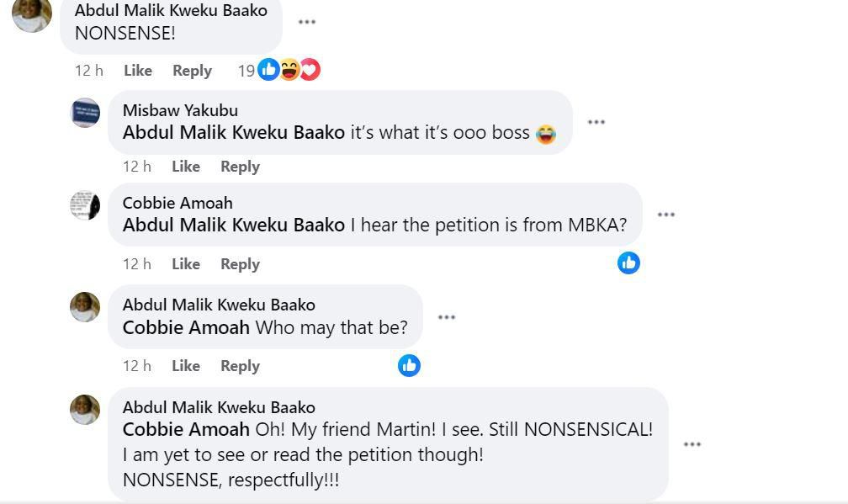
Task: Open the three-dot menu on Misbaw Yakubu's comment
Action: coord(596,122)
